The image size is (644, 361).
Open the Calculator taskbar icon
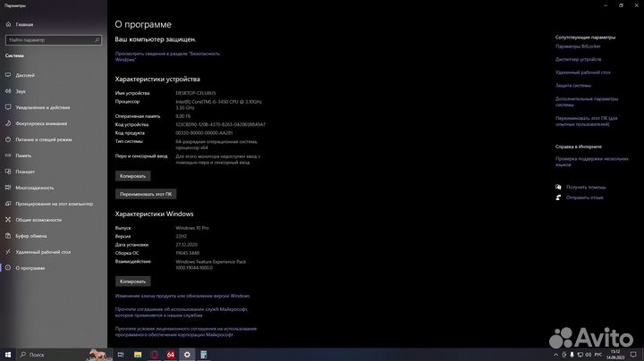pyautogui.click(x=203, y=355)
